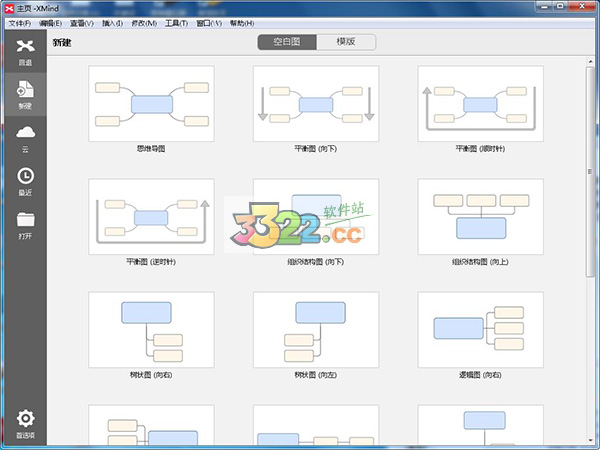
Task: Choose the 树状图 (向右) tree template
Action: [151, 330]
